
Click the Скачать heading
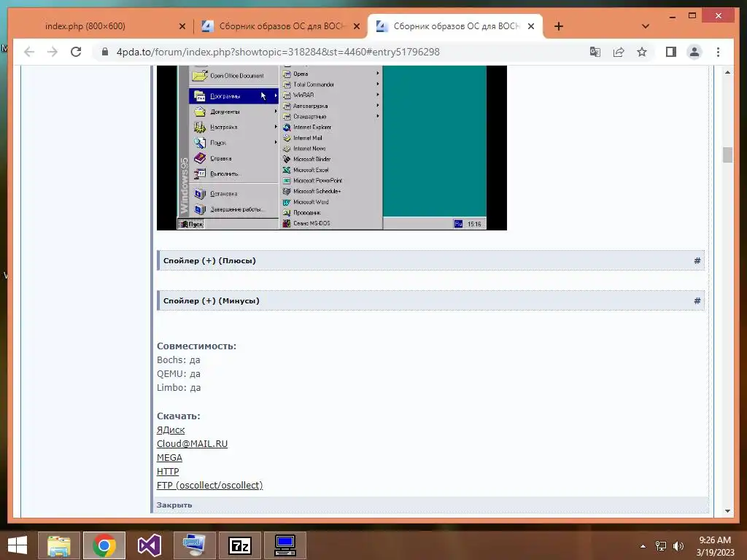[179, 416]
